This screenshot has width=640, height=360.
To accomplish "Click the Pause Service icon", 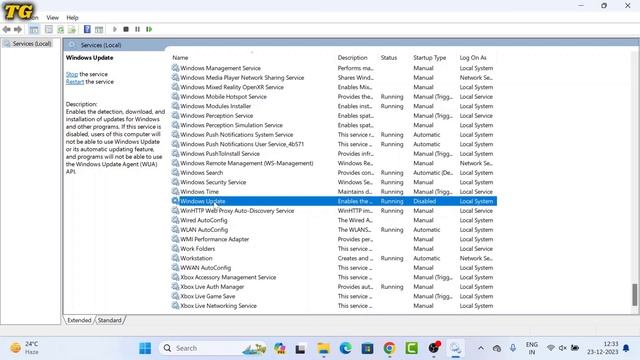I will tap(138, 29).
